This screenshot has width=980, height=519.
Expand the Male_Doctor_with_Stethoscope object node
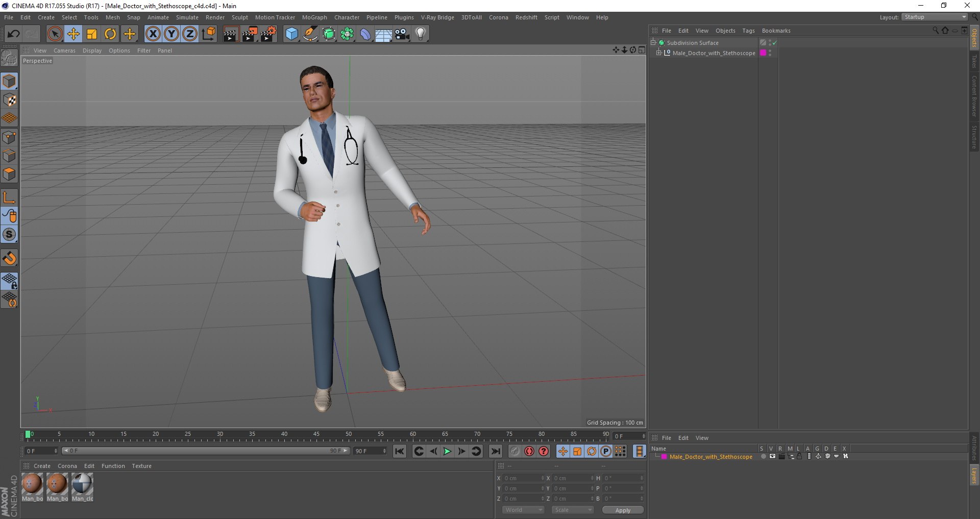tap(659, 53)
